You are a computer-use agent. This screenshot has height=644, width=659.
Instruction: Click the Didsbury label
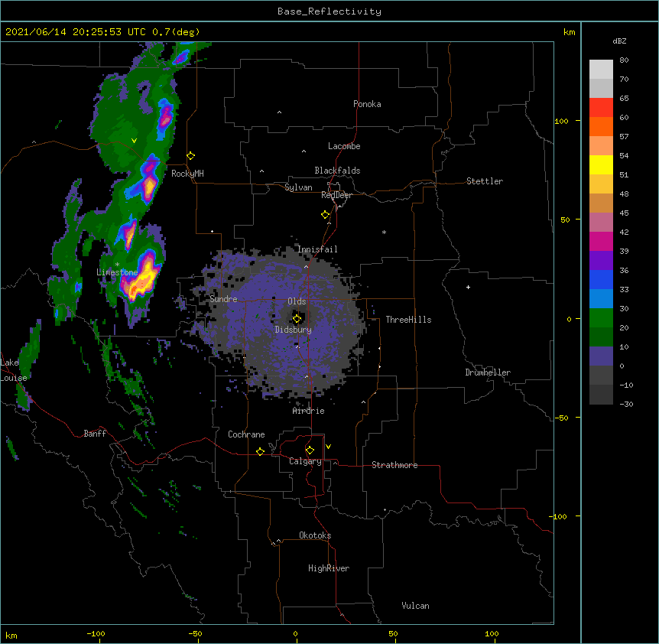[293, 330]
